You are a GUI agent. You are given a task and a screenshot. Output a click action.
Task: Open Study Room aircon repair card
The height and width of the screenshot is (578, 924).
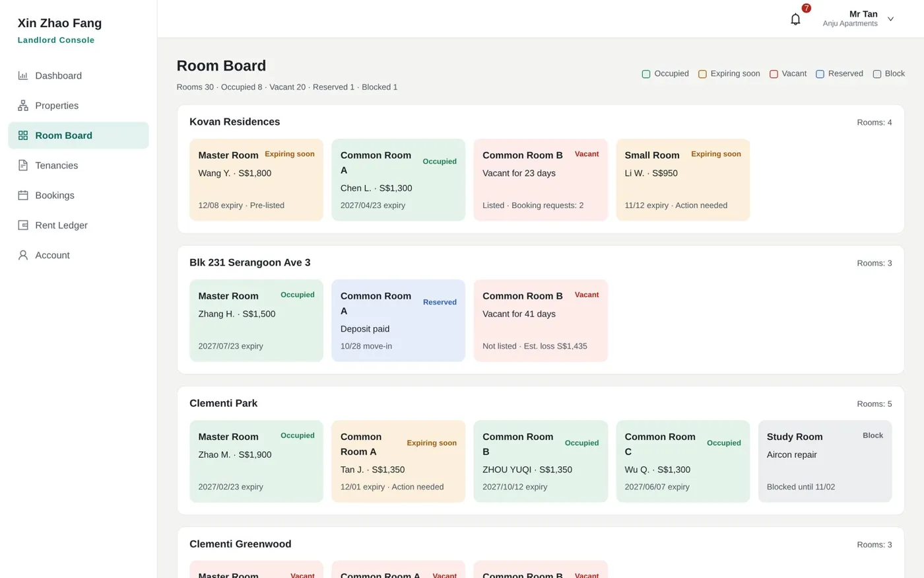[825, 461]
